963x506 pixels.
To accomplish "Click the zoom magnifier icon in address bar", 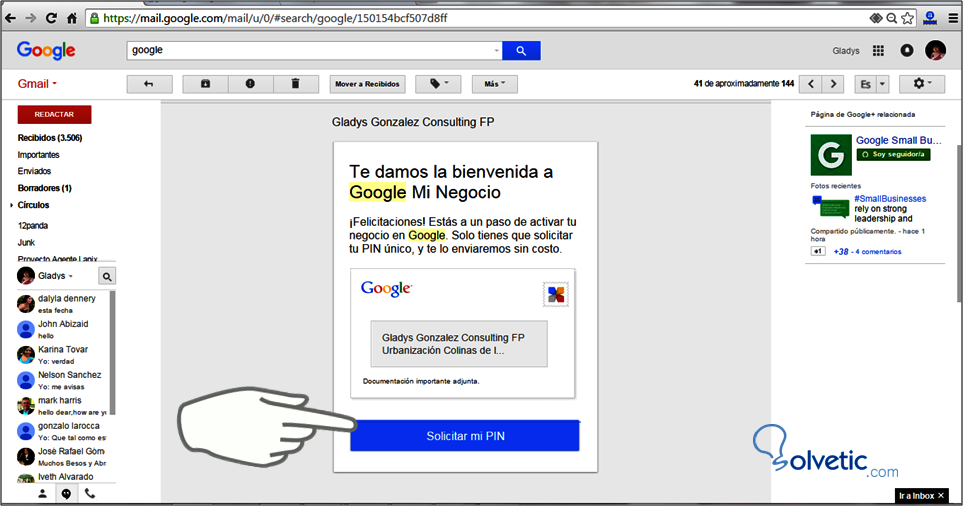I will pyautogui.click(x=892, y=18).
